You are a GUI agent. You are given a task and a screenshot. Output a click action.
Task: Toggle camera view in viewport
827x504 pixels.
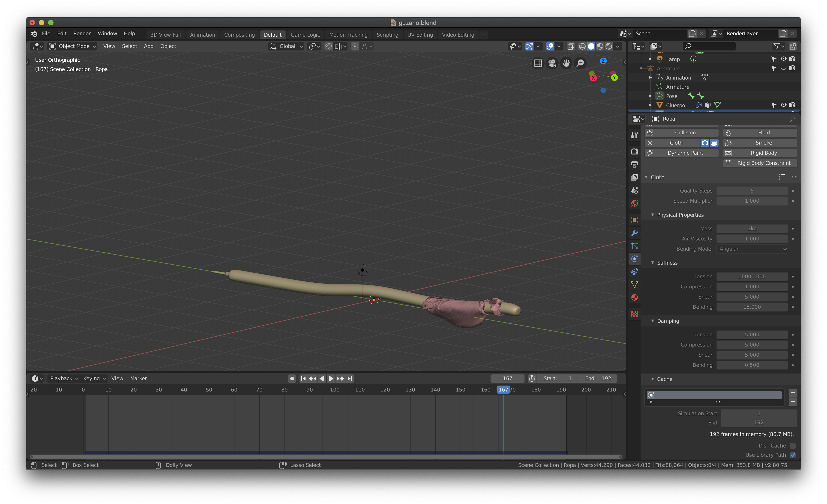click(552, 63)
